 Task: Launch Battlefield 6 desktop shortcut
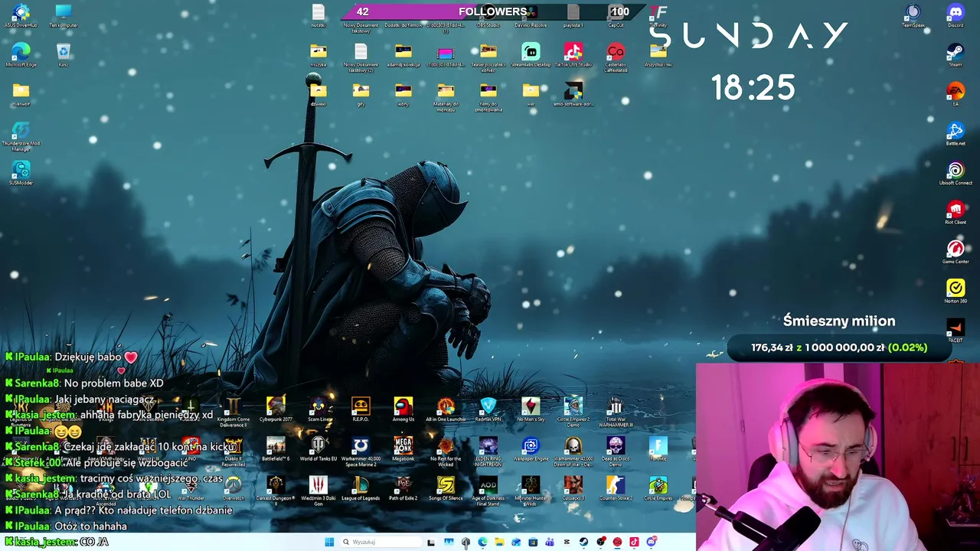pos(276,449)
